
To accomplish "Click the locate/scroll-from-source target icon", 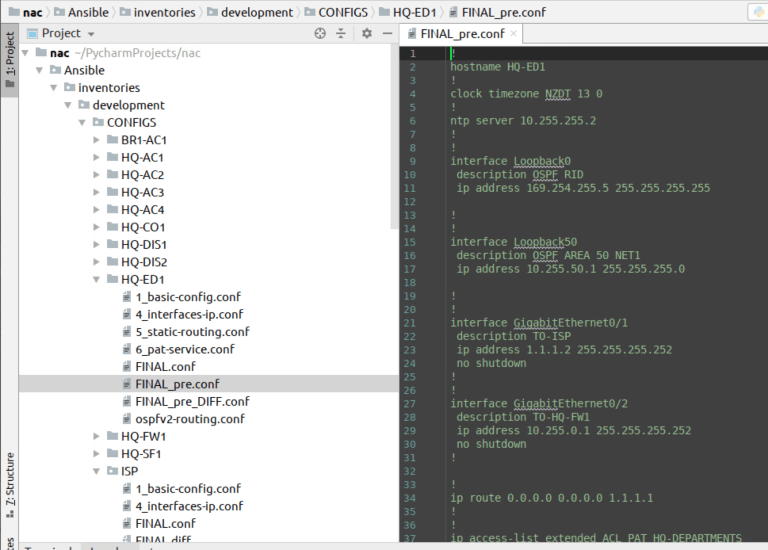I will tap(320, 33).
